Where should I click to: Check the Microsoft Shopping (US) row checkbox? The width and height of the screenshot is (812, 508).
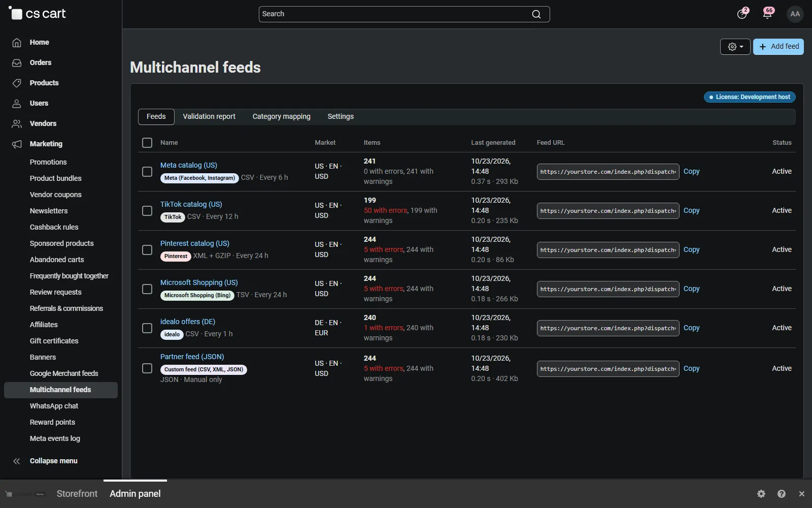[x=147, y=289]
